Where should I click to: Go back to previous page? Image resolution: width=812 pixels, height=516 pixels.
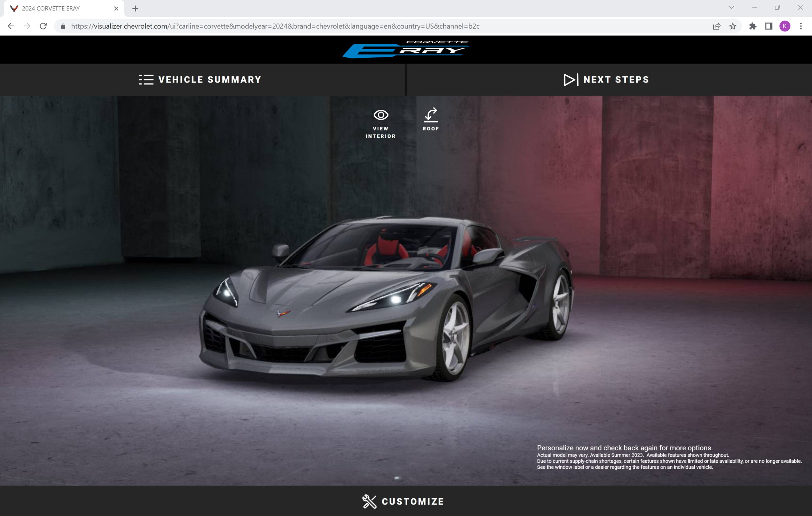11,26
